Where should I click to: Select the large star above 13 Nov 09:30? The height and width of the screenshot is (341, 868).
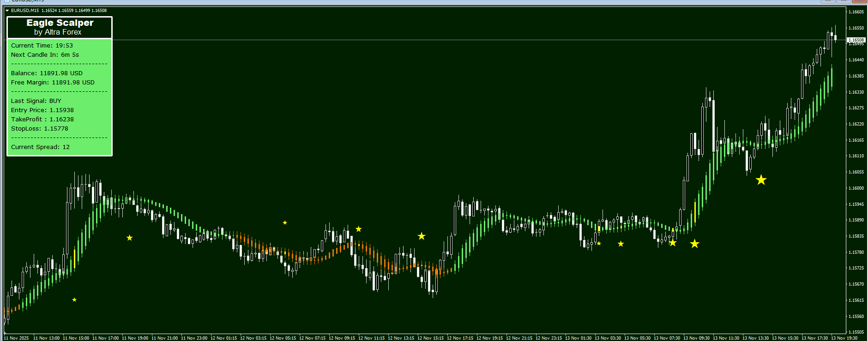click(694, 244)
